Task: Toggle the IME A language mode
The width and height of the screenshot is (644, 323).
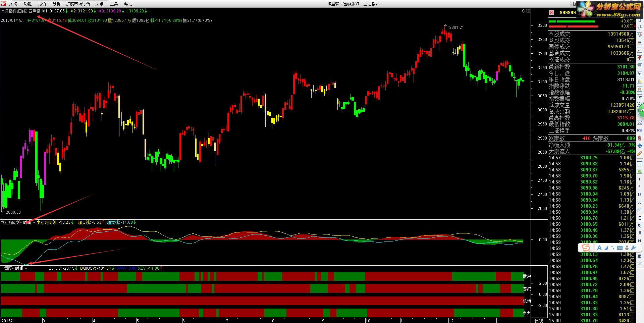Action: click(599, 248)
